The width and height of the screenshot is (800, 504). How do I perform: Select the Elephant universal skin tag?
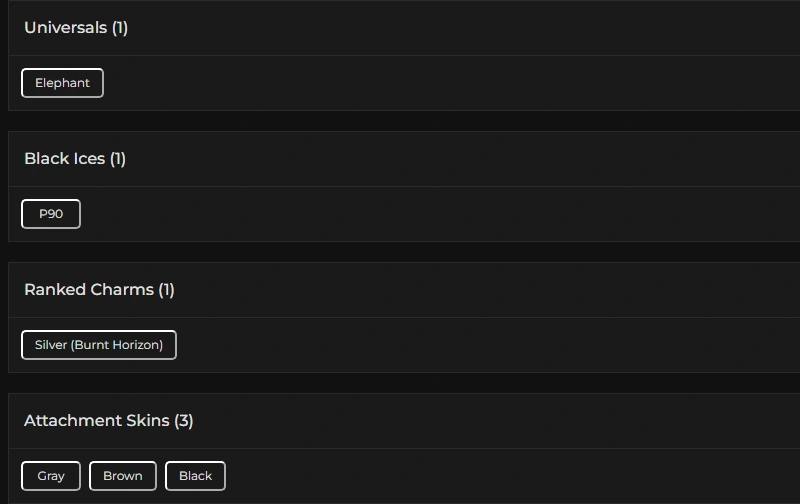62,83
